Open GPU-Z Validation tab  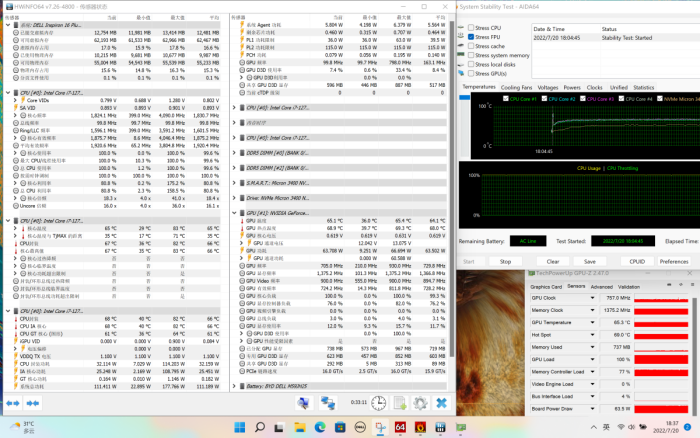point(629,287)
